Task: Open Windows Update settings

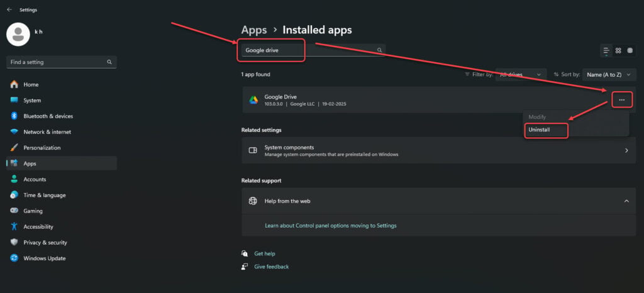Action: click(62, 258)
